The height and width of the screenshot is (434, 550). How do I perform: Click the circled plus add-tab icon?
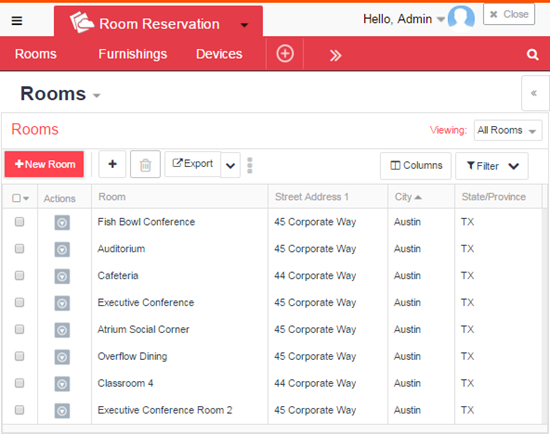285,54
